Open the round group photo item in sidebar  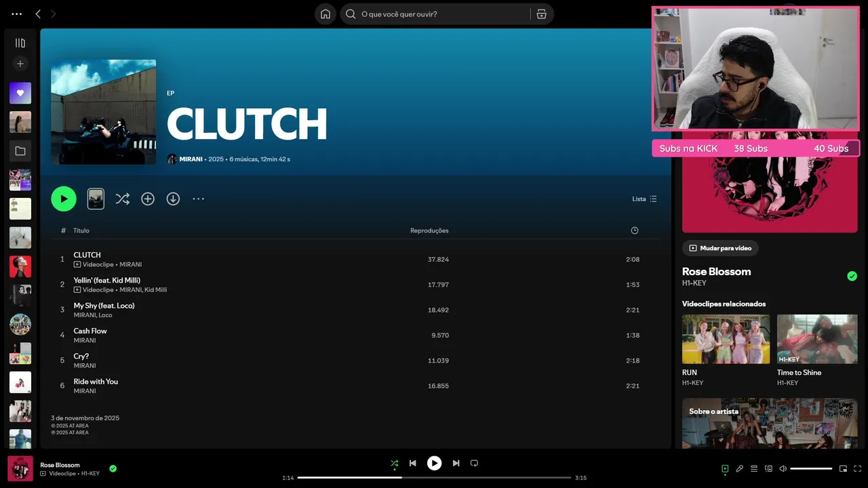point(20,324)
